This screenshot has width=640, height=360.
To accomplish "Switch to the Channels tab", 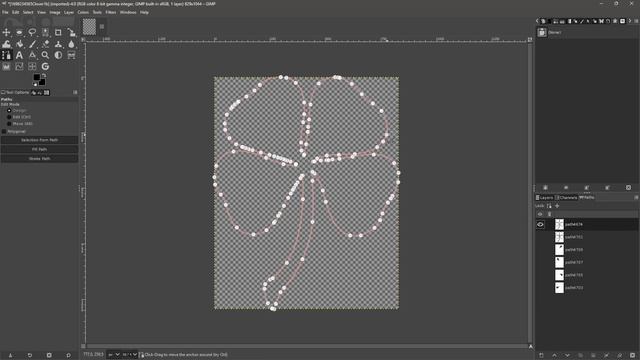I will pyautogui.click(x=566, y=198).
